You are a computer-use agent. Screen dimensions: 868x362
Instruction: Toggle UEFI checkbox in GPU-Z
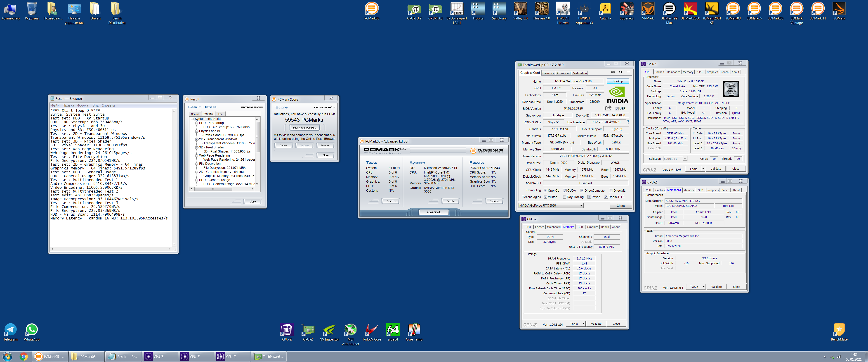[617, 109]
